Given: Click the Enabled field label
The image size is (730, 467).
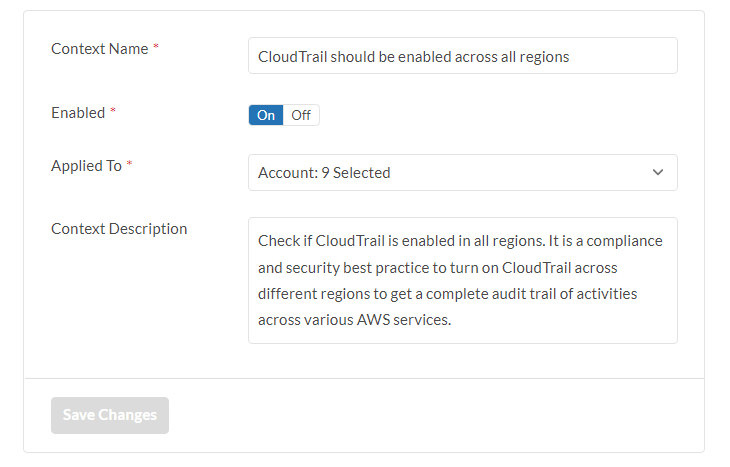Looking at the screenshot, I should [x=78, y=113].
